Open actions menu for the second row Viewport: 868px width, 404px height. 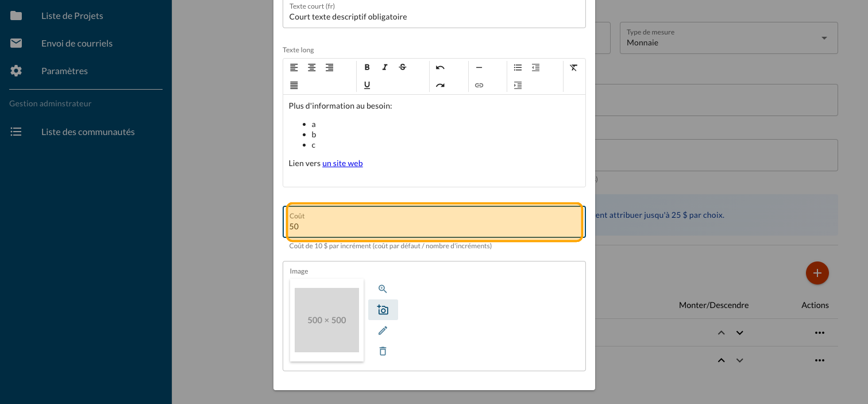point(819,360)
